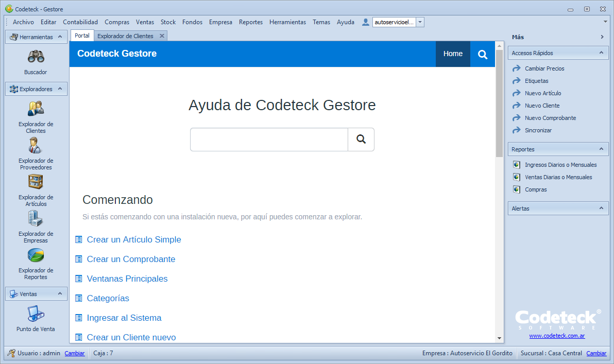Open Explorador de Reportes pie chart icon
Screen dimensions: 614x364
[36, 255]
